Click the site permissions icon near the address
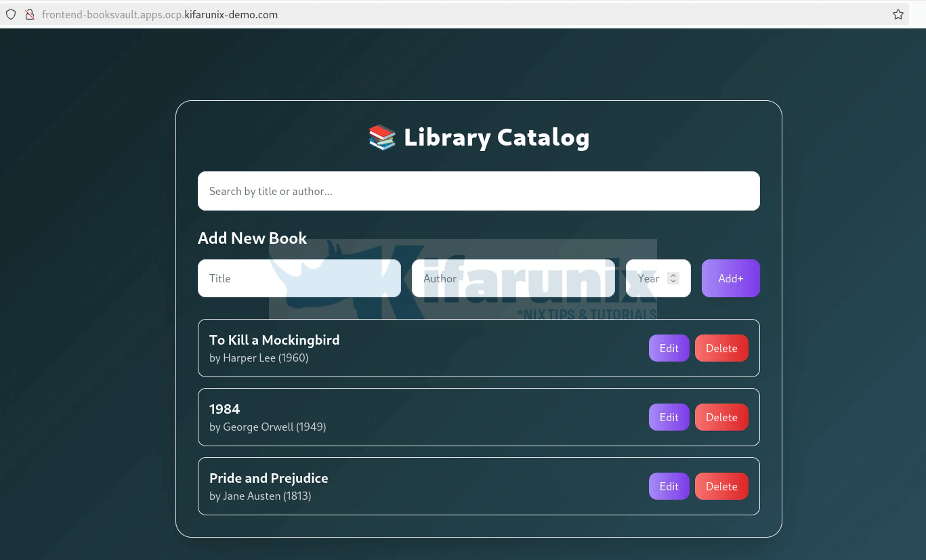This screenshot has height=560, width=926. [30, 14]
